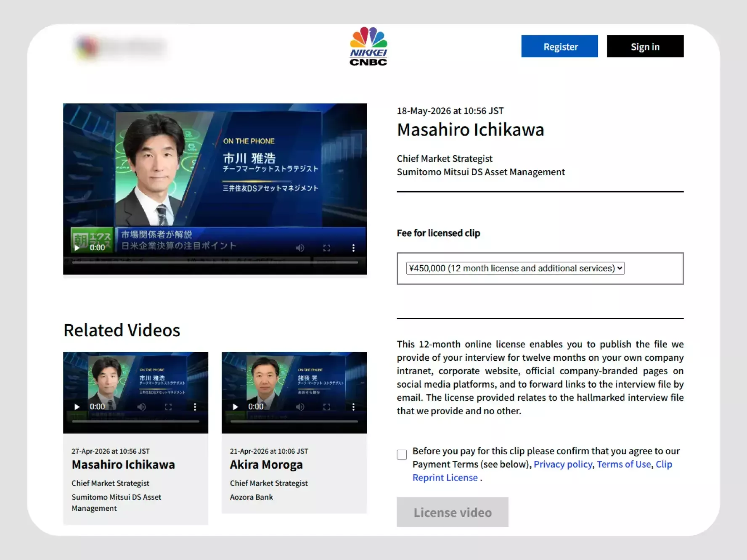The width and height of the screenshot is (747, 560).
Task: Open options menu on Akira Moroga video
Action: 353,407
